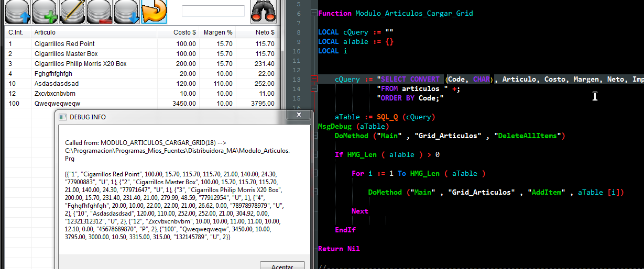
Task: Click the red fold marker at line 13
Action: (314, 80)
